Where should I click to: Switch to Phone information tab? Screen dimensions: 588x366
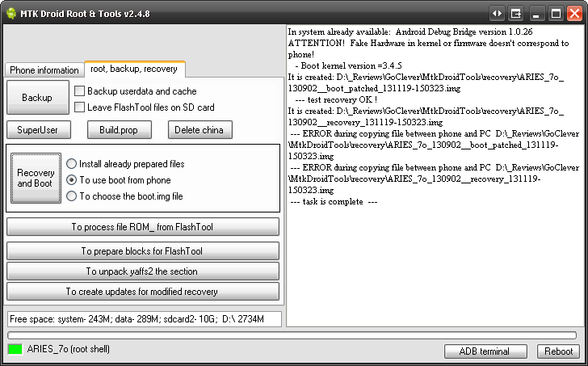44,70
